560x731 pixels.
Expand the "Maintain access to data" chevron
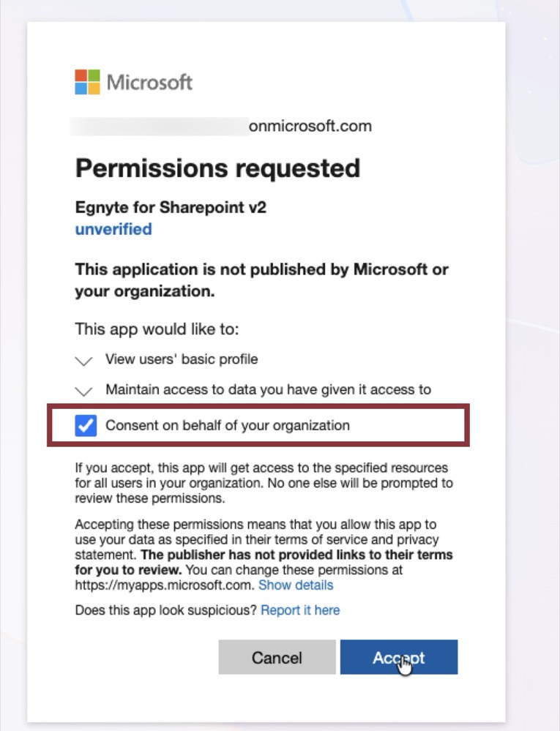[x=84, y=391]
